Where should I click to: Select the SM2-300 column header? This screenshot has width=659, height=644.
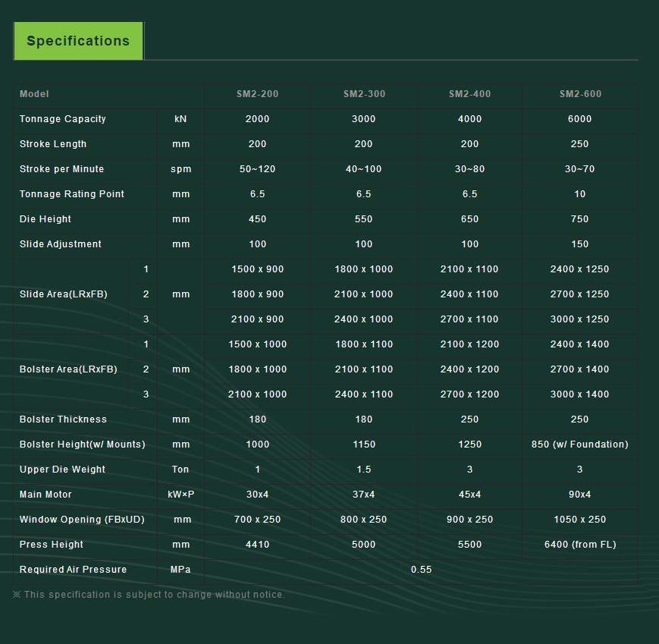click(x=364, y=94)
